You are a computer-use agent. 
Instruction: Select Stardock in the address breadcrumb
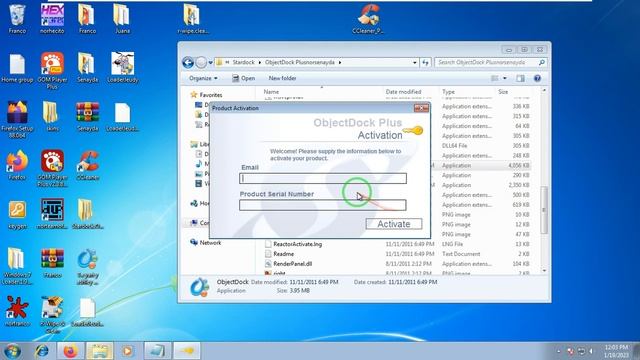(x=243, y=62)
